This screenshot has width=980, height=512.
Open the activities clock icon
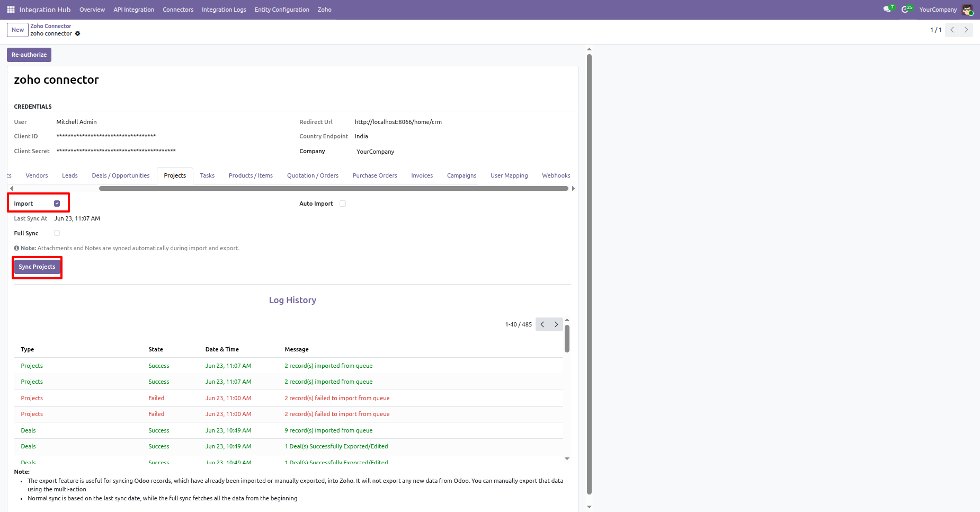pos(906,10)
